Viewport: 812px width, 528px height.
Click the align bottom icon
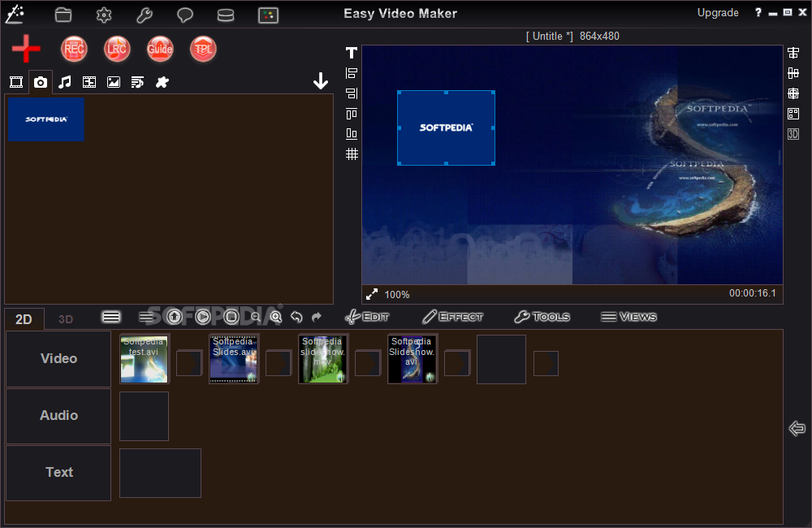pos(352,134)
